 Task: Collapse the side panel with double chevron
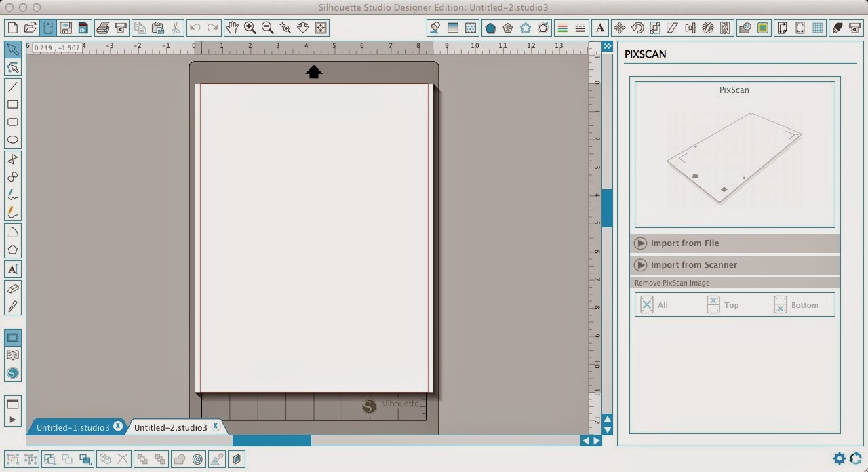click(608, 47)
